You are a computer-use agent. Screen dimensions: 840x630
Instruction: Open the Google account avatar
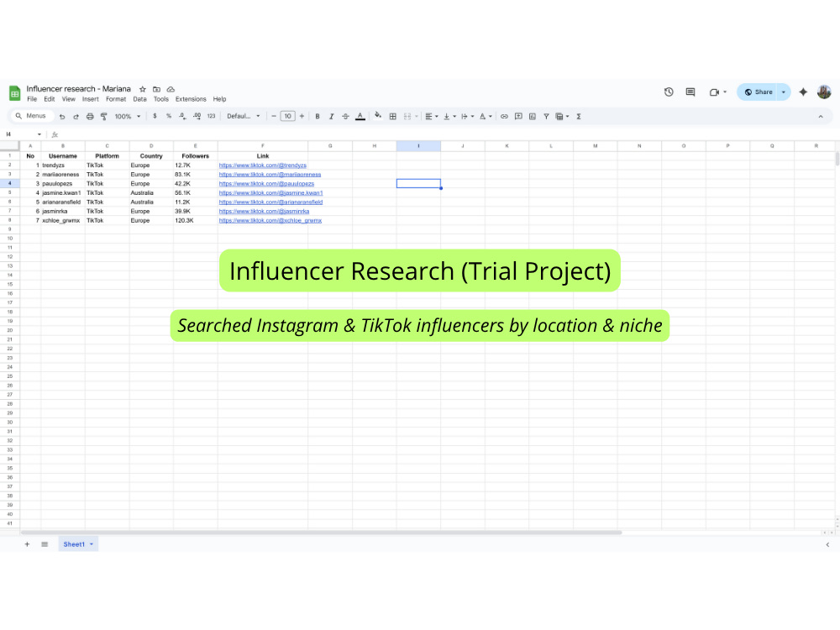tap(824, 92)
